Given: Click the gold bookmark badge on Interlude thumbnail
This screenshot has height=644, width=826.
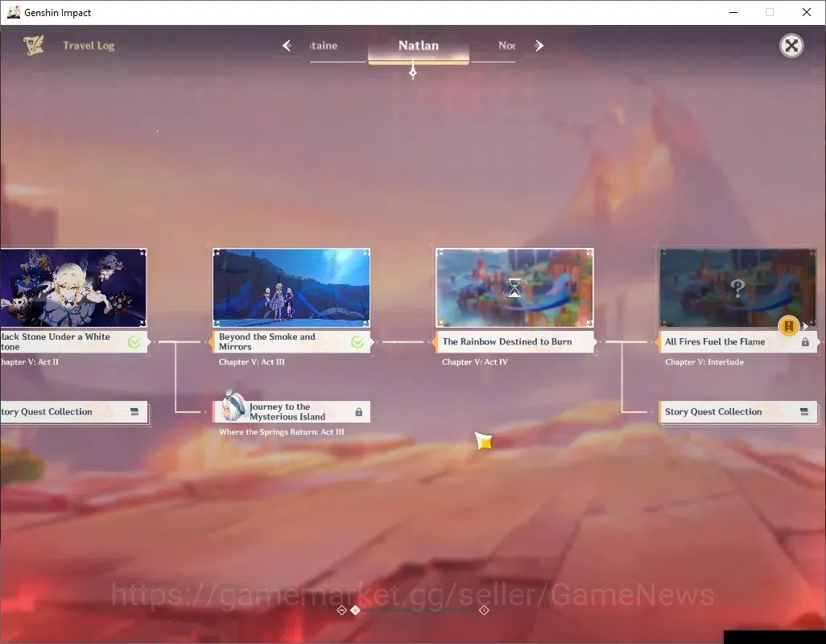Looking at the screenshot, I should point(789,326).
